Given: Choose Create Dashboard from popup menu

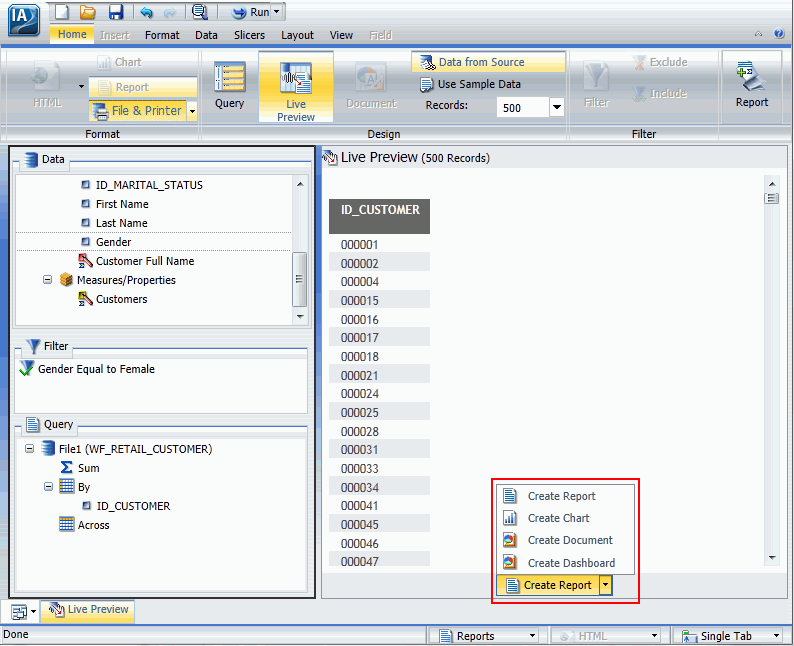Looking at the screenshot, I should click(x=565, y=562).
